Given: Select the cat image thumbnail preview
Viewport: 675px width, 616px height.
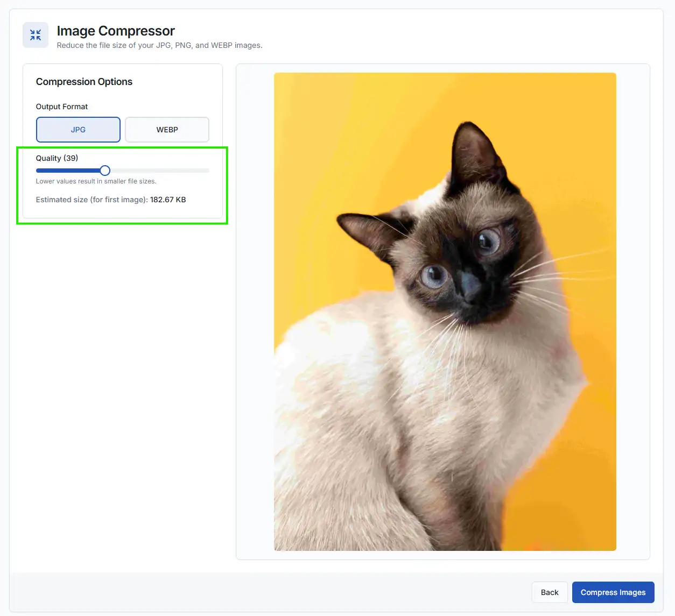Looking at the screenshot, I should pos(445,311).
